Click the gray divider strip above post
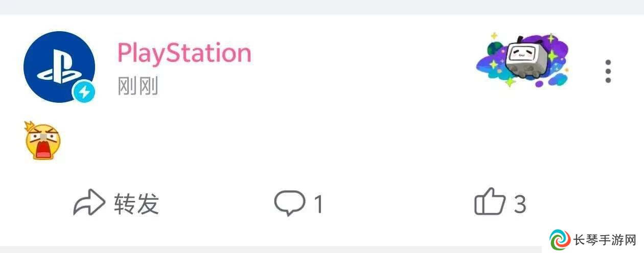The width and height of the screenshot is (644, 253). (x=322, y=7)
